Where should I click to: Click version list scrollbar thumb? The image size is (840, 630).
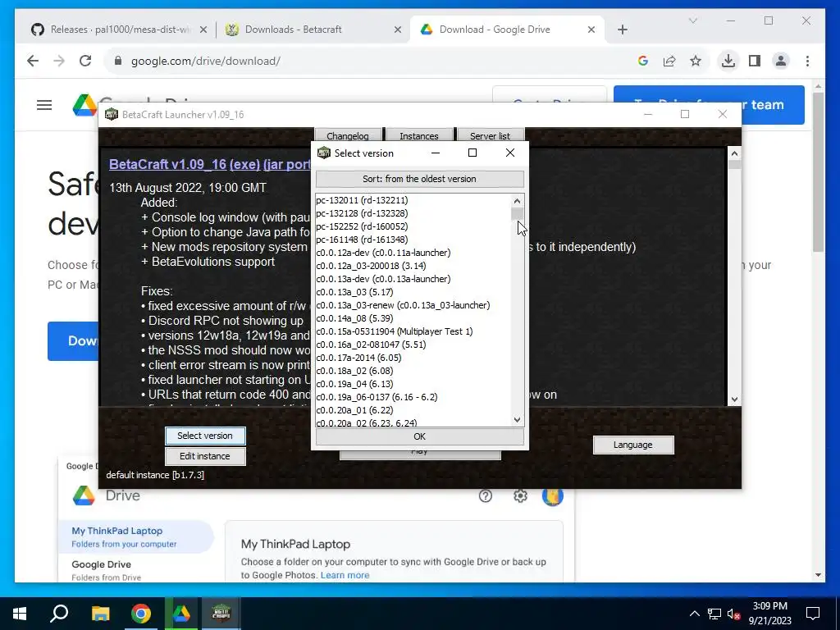tap(517, 214)
